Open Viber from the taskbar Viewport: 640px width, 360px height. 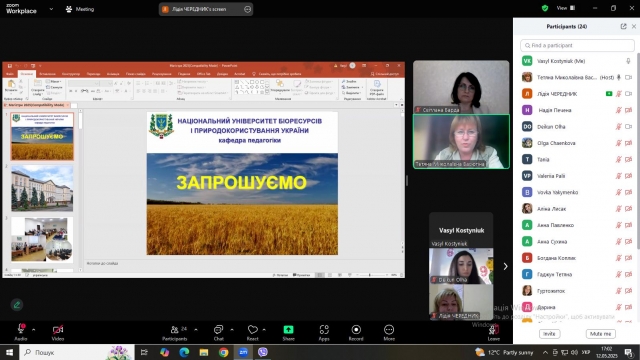click(262, 352)
